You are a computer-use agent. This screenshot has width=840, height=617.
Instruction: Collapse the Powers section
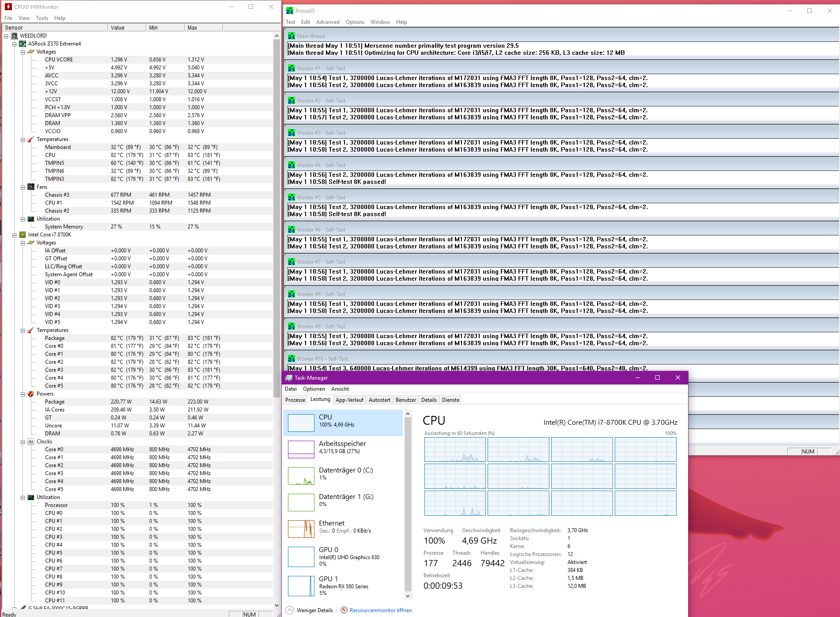coord(23,394)
